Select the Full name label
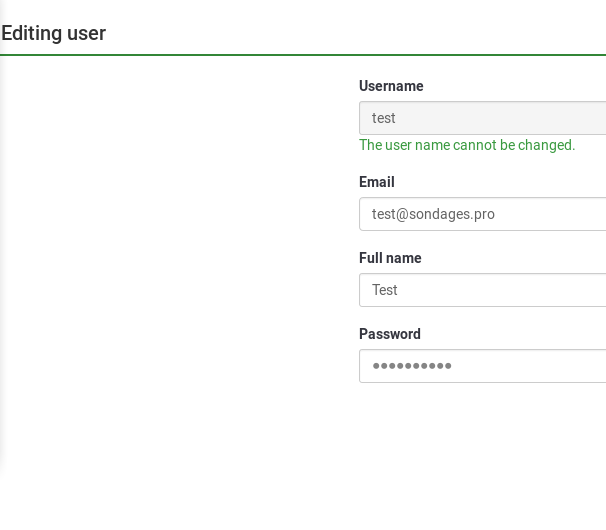606x530 pixels. pyautogui.click(x=390, y=258)
